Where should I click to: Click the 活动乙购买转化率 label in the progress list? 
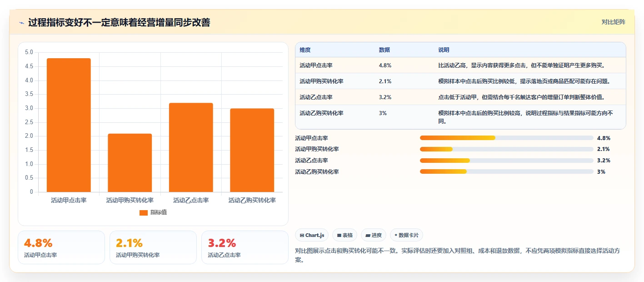[x=317, y=171]
